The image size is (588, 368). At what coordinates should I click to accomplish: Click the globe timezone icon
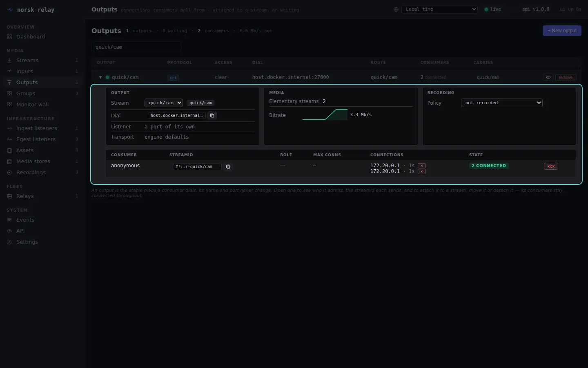coord(396,9)
